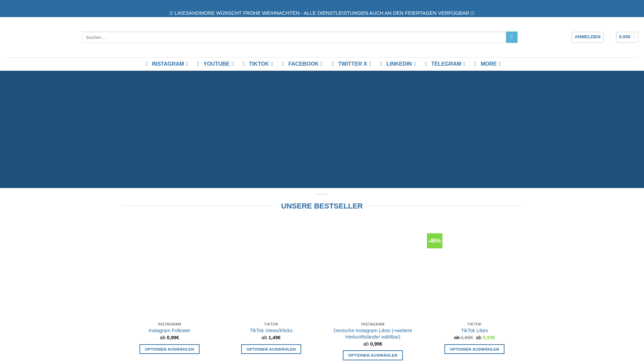Click the LinkedIn icon in navigation
This screenshot has height=362, width=644.
(x=381, y=64)
